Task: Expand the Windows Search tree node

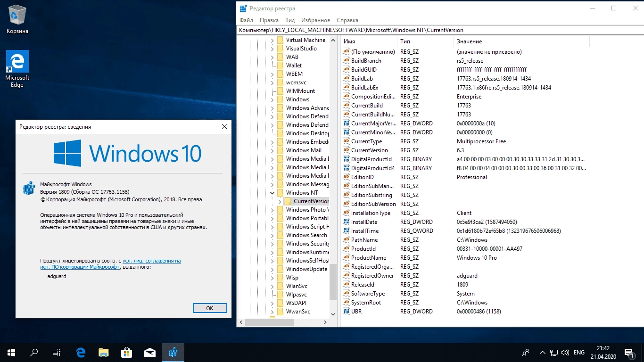Action: coord(272,235)
